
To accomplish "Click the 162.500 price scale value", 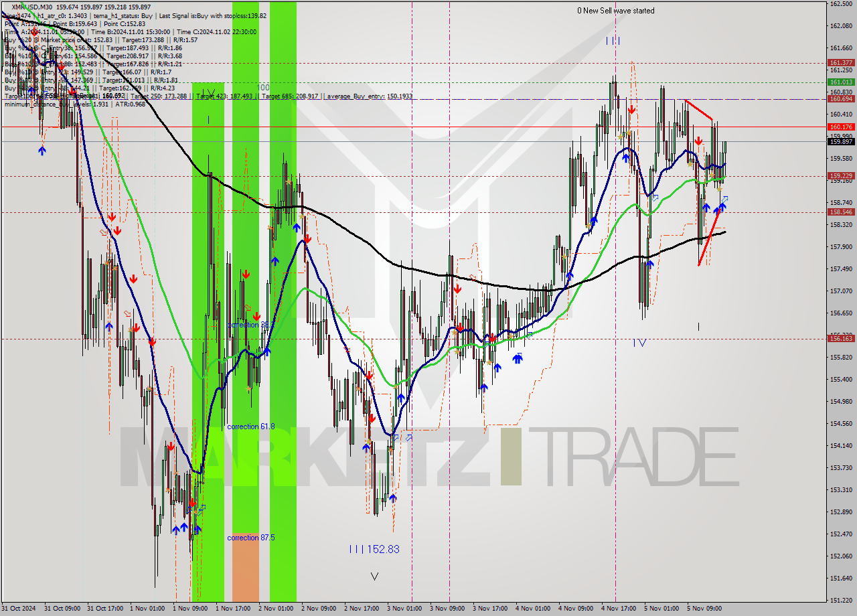I will [841, 3].
